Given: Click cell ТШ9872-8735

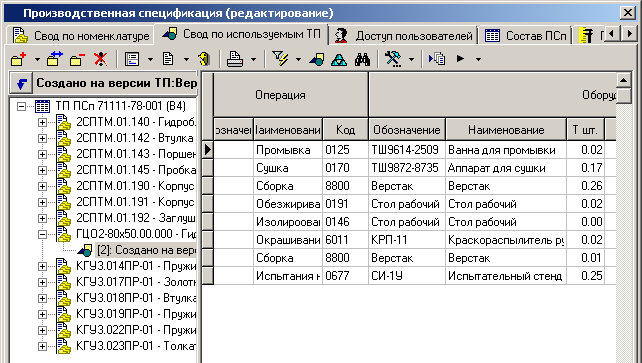Looking at the screenshot, I should [x=407, y=168].
